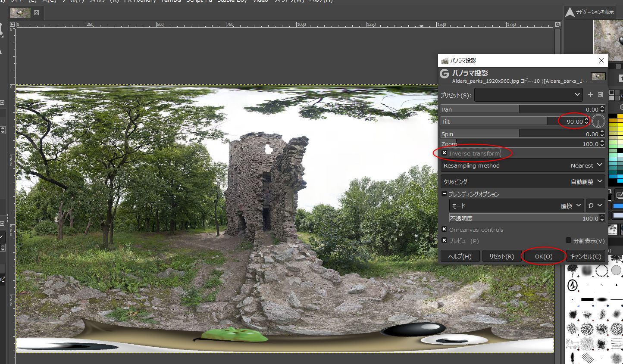Screen dimensions: 623x364
Task: Click the ruler corner arrow icon
Action: (12, 25)
